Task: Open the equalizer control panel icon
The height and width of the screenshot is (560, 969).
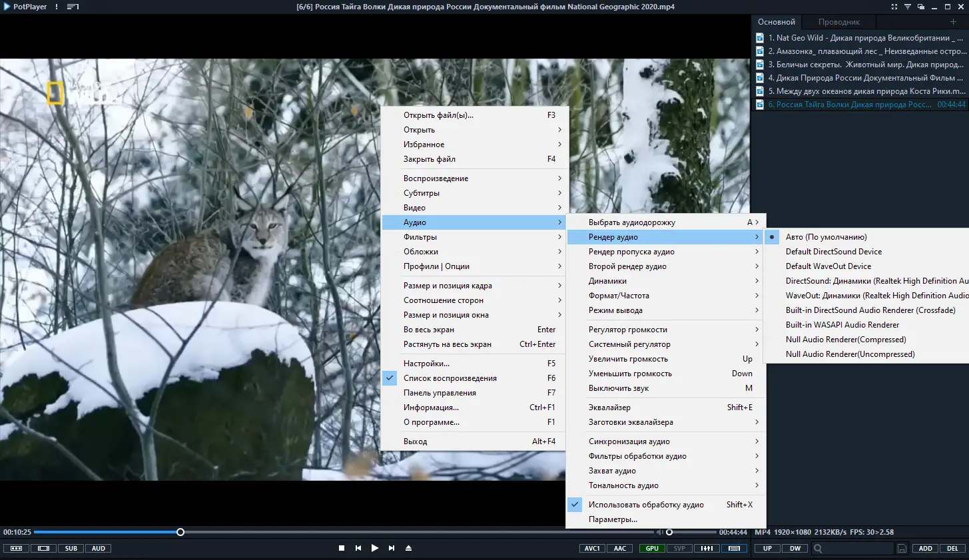Action: 707,549
